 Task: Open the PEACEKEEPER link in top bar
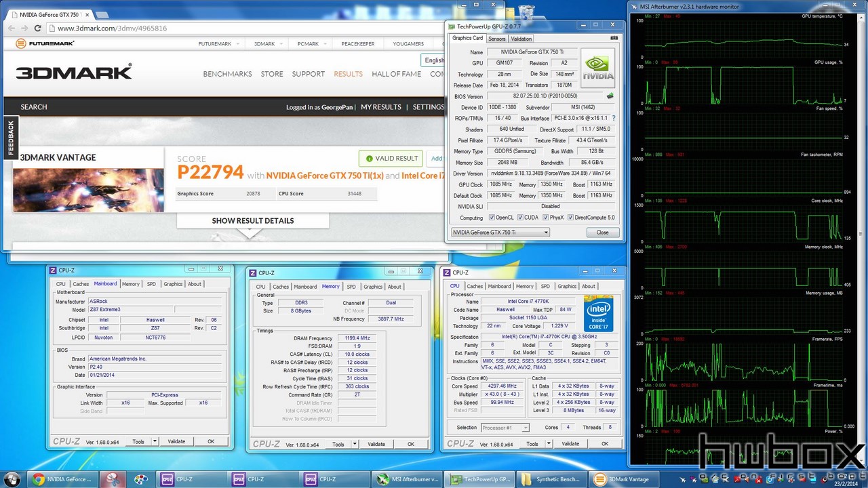[358, 44]
